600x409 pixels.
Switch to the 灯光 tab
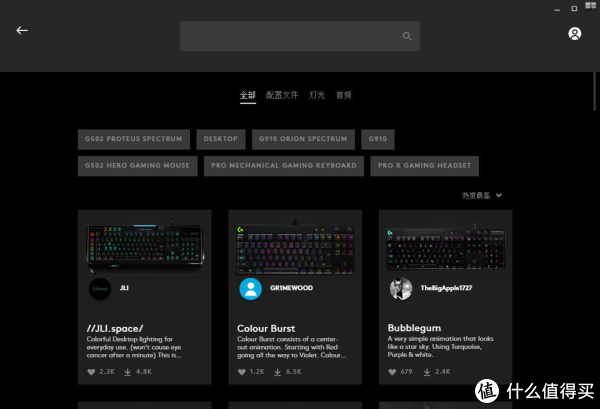coord(317,95)
